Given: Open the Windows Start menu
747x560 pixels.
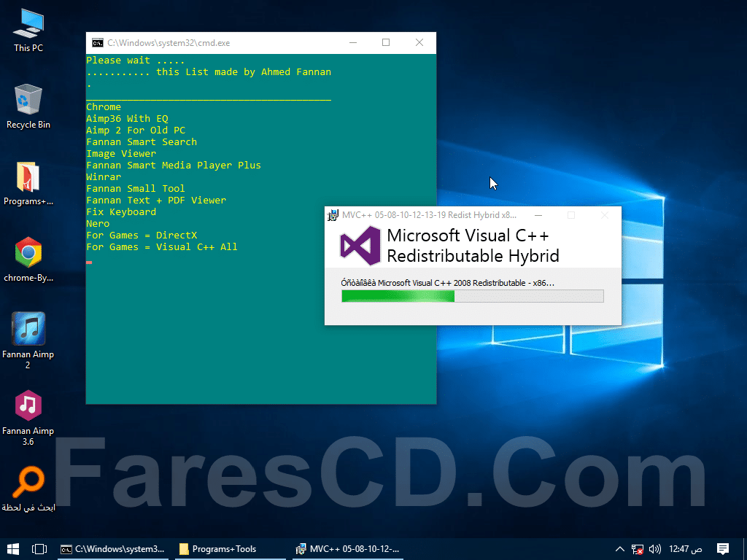Looking at the screenshot, I should 13,549.
